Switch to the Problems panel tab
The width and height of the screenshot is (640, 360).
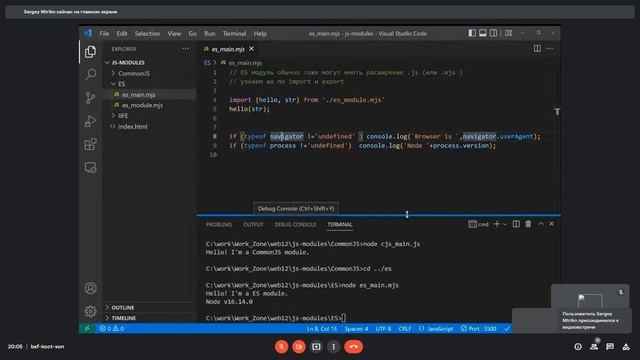219,224
